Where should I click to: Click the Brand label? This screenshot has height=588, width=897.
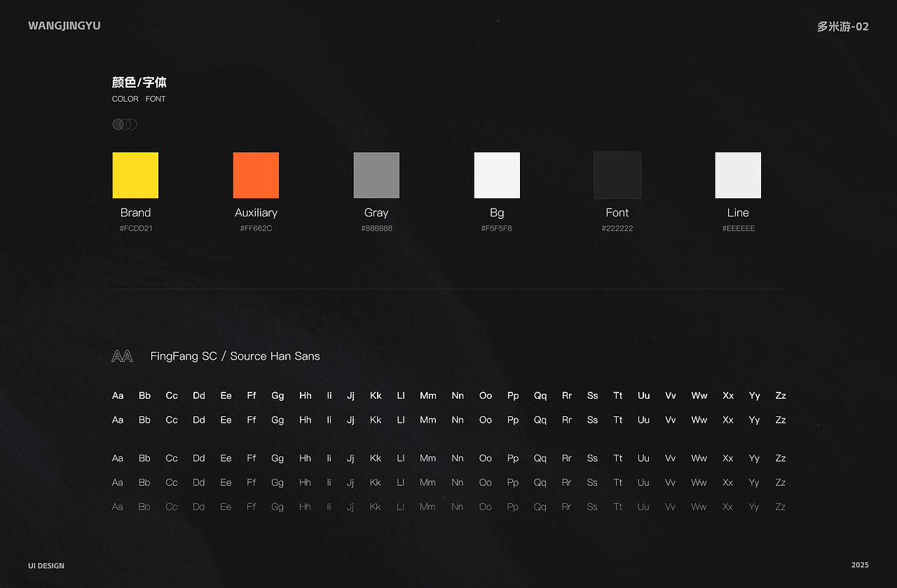[x=135, y=212]
